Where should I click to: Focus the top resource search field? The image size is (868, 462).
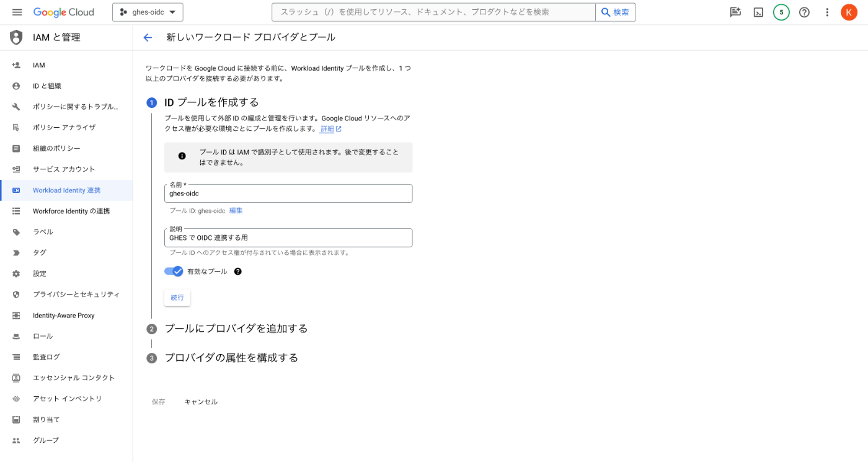click(x=433, y=12)
